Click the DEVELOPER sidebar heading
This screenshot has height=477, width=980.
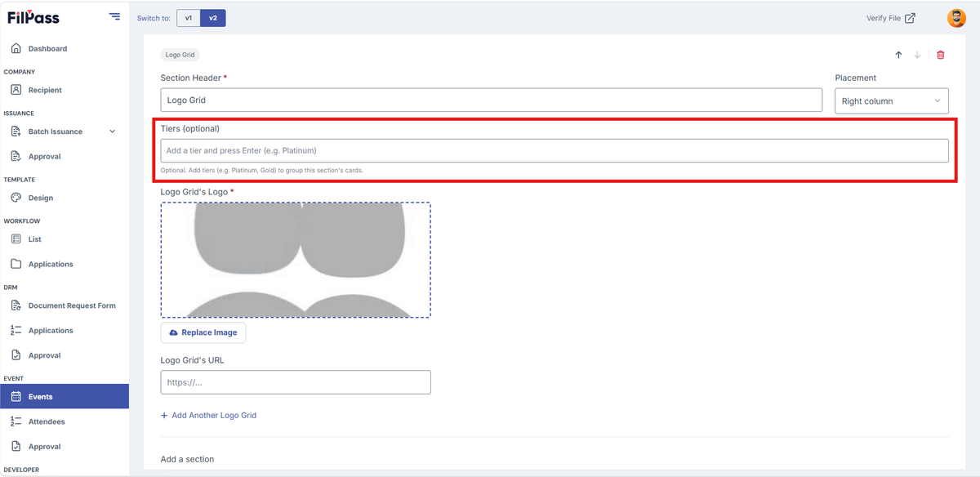coord(21,470)
